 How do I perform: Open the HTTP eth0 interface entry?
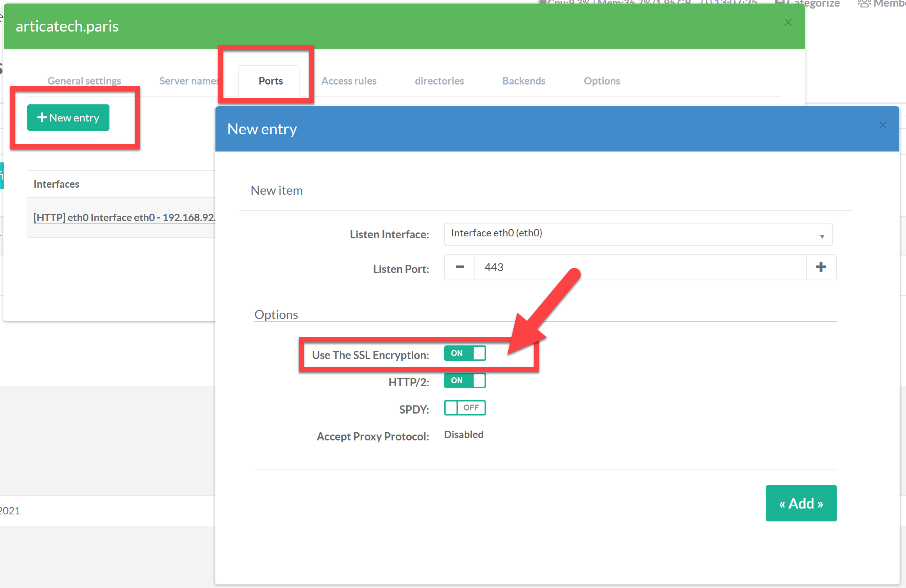click(124, 217)
